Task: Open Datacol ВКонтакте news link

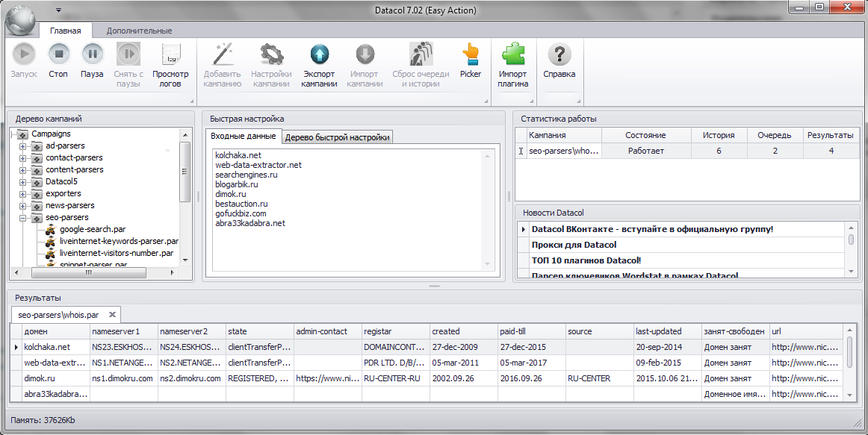Action: [x=652, y=229]
